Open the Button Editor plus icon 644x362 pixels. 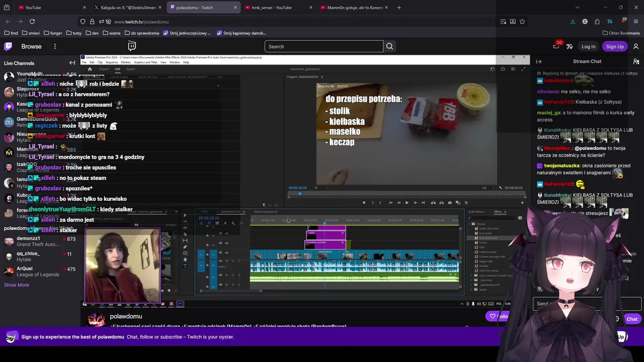coord(522,203)
